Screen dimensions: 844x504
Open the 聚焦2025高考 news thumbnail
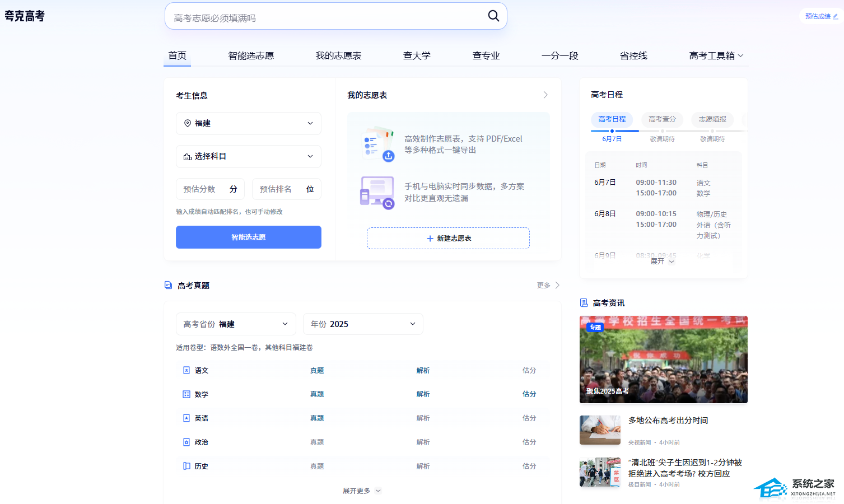(663, 360)
